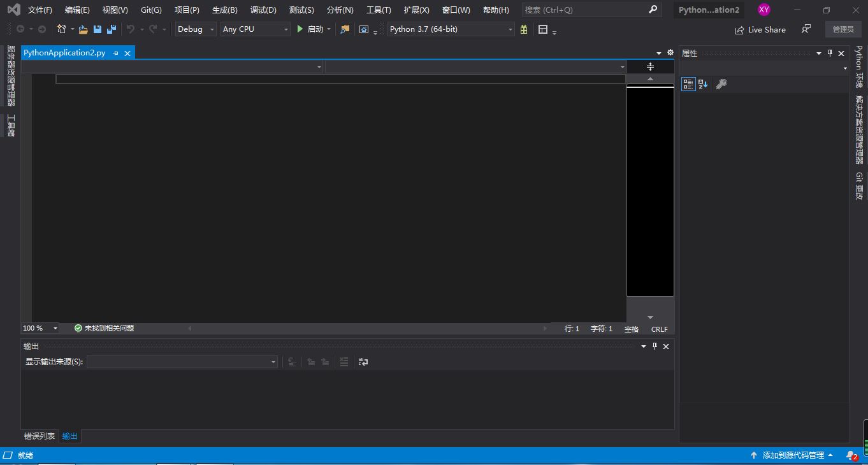868x465 pixels.
Task: Open the 调试(D) menu
Action: click(x=263, y=10)
